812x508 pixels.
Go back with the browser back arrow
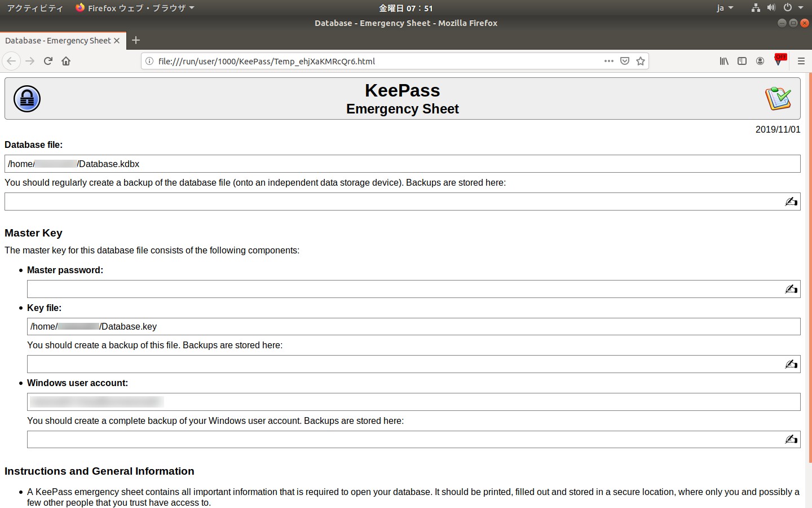(x=11, y=61)
